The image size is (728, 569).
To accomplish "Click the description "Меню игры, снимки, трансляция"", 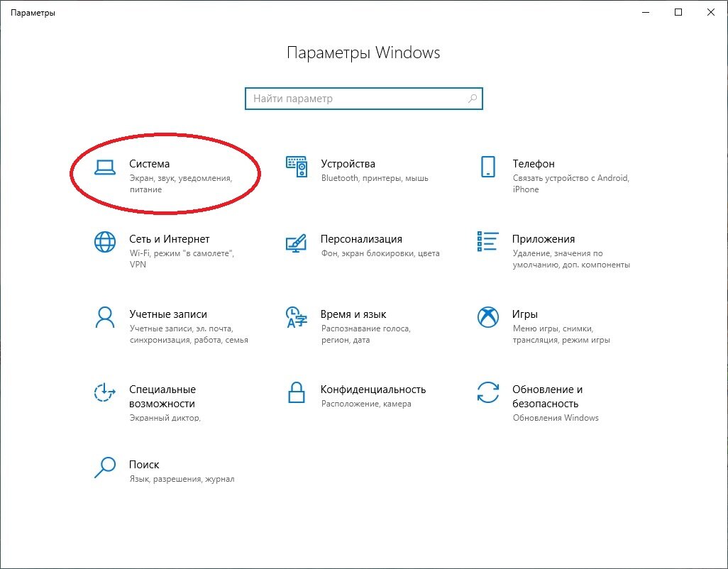I will click(561, 334).
